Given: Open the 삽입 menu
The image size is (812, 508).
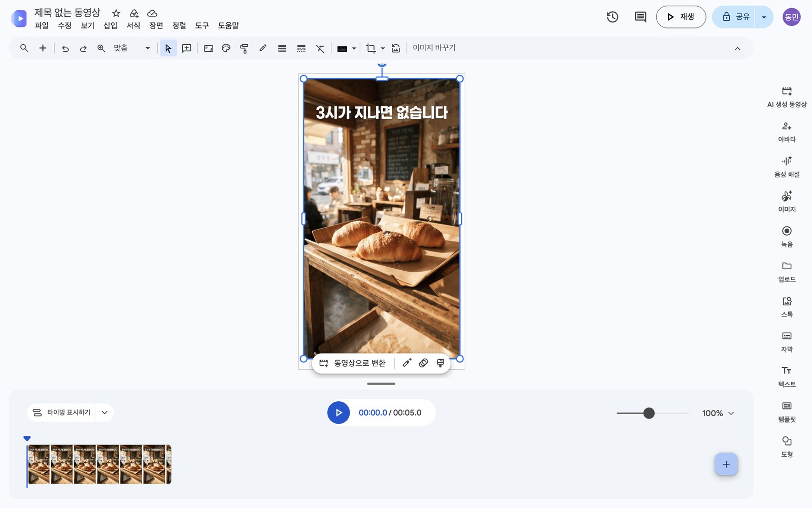Looking at the screenshot, I should [x=110, y=25].
